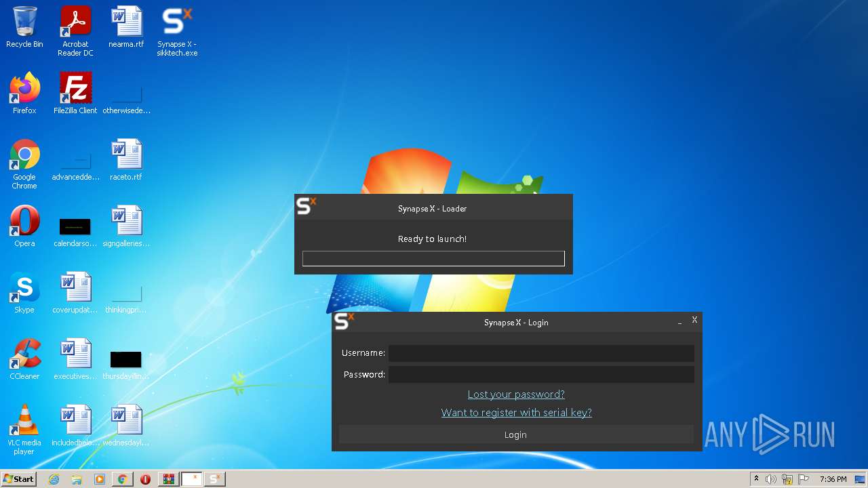Open the Opera desktop shortcut
Screen dimensions: 868x488
pyautogui.click(x=24, y=226)
